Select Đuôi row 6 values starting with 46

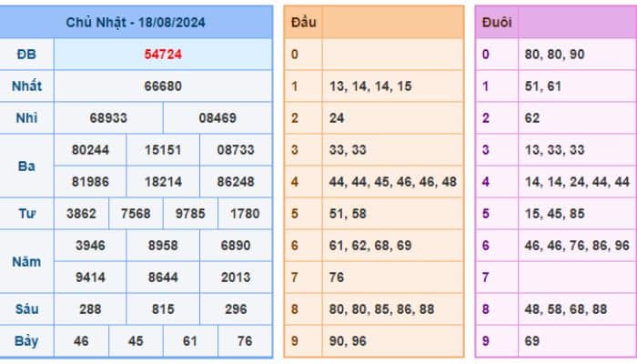577,246
